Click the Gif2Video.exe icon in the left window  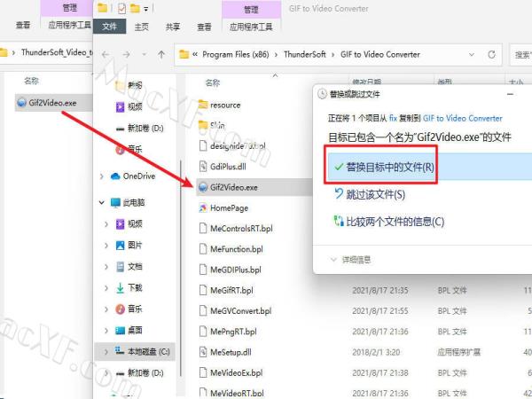(22, 102)
